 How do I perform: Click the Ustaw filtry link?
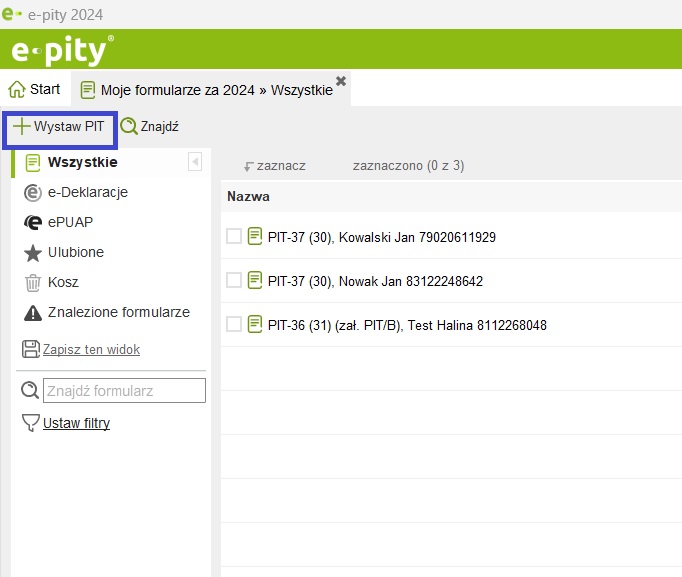pyautogui.click(x=76, y=423)
